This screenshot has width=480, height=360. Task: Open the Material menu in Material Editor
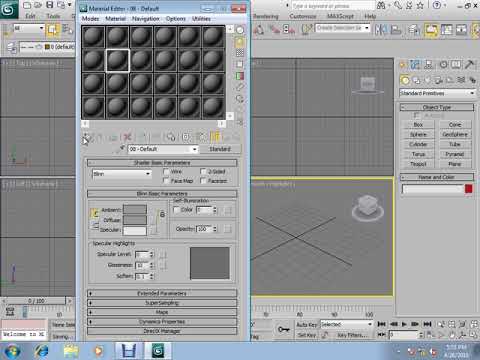(115, 19)
